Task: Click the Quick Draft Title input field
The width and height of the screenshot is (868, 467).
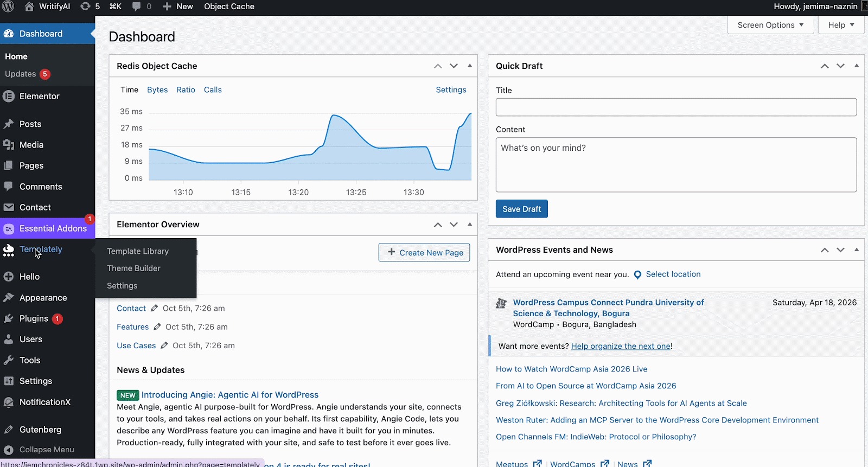Action: click(x=675, y=107)
